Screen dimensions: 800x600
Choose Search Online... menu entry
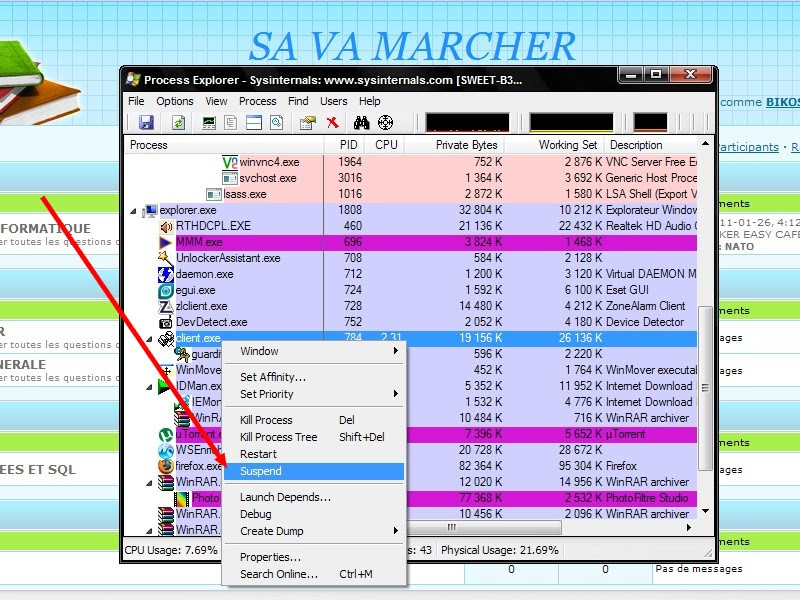click(x=314, y=574)
